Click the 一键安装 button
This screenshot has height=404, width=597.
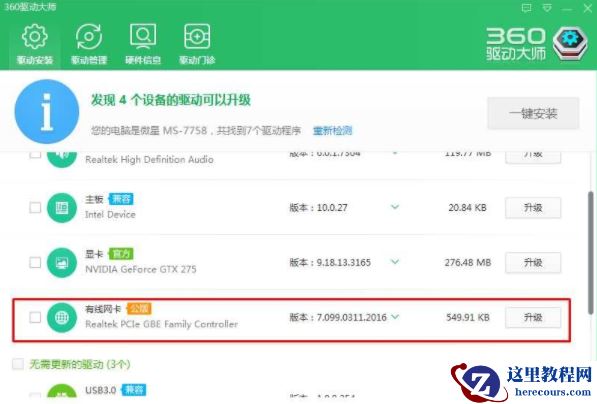[x=533, y=113]
